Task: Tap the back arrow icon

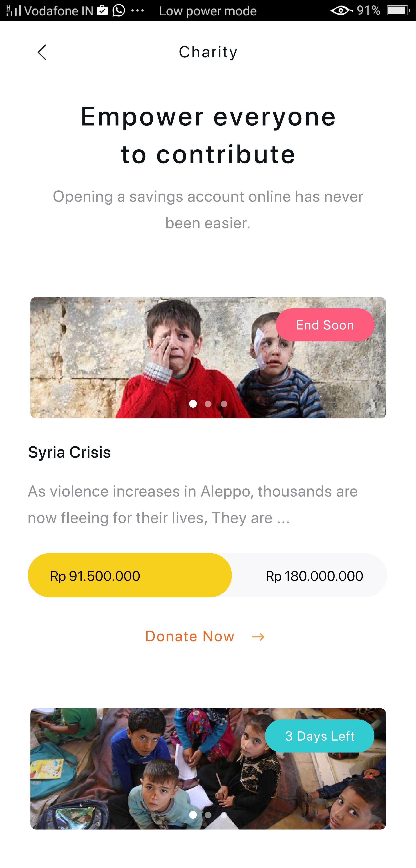Action: point(42,53)
